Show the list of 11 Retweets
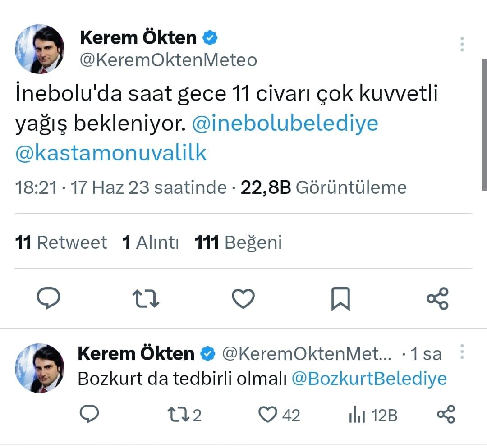Screen dimensions: 487x448 [61, 242]
